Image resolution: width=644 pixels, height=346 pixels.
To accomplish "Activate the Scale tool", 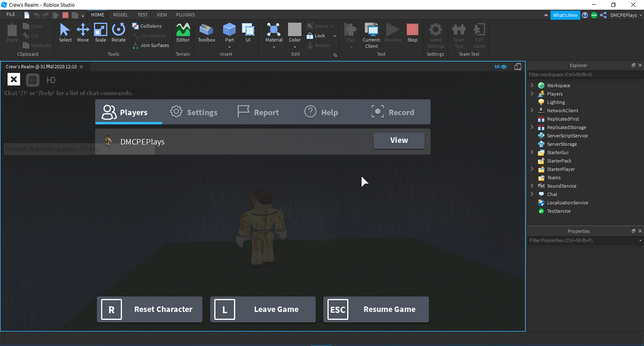I will [x=100, y=32].
